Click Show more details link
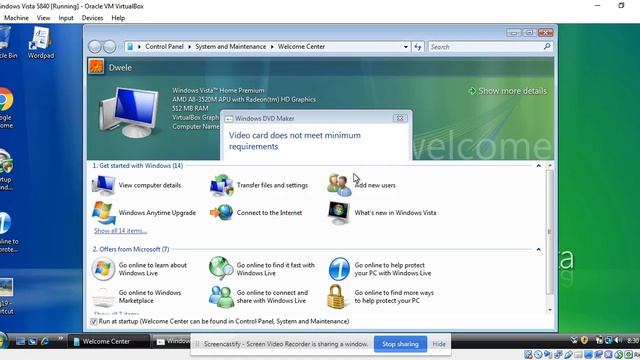 click(x=507, y=91)
